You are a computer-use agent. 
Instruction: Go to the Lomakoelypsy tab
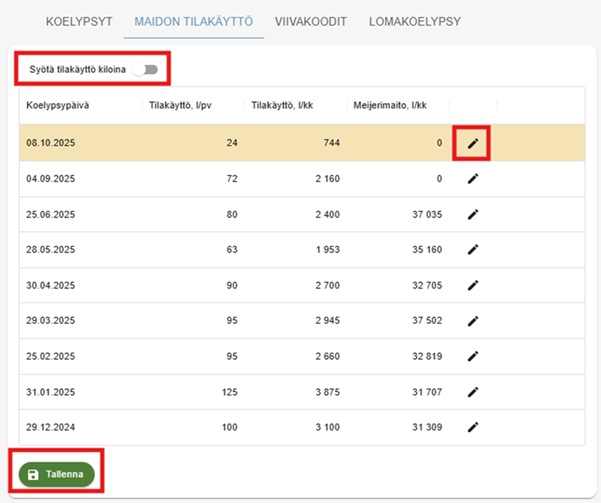(x=415, y=21)
